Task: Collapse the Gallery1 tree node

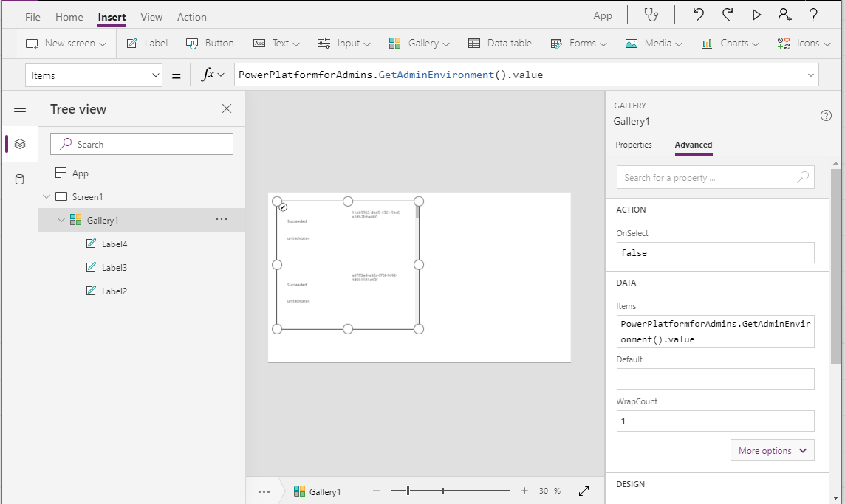Action: point(61,220)
